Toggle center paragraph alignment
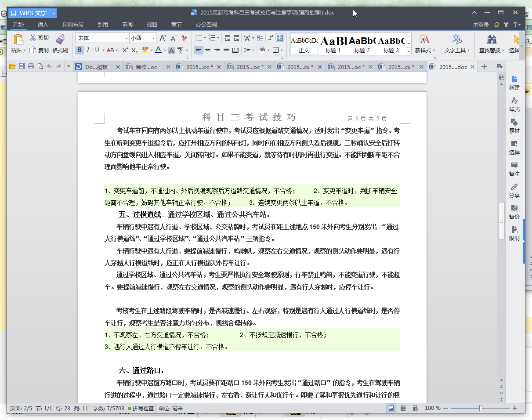Screen dimensions: 532x420 pyautogui.click(x=208, y=50)
